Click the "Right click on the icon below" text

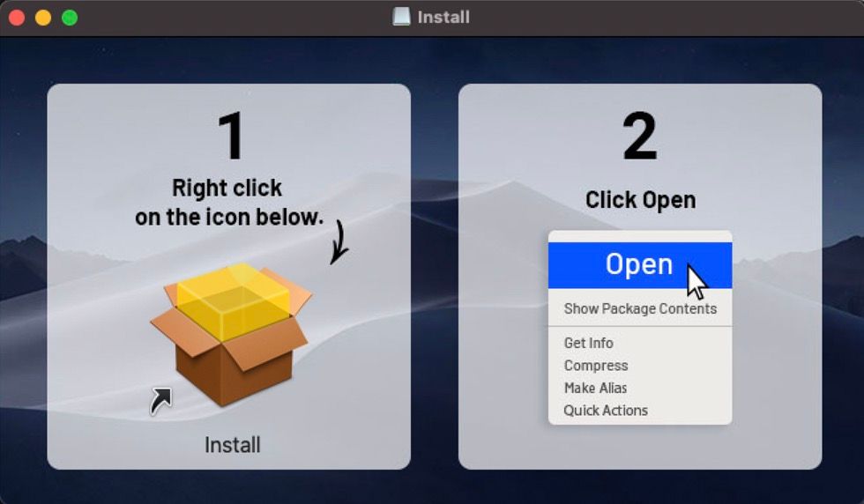tap(228, 203)
